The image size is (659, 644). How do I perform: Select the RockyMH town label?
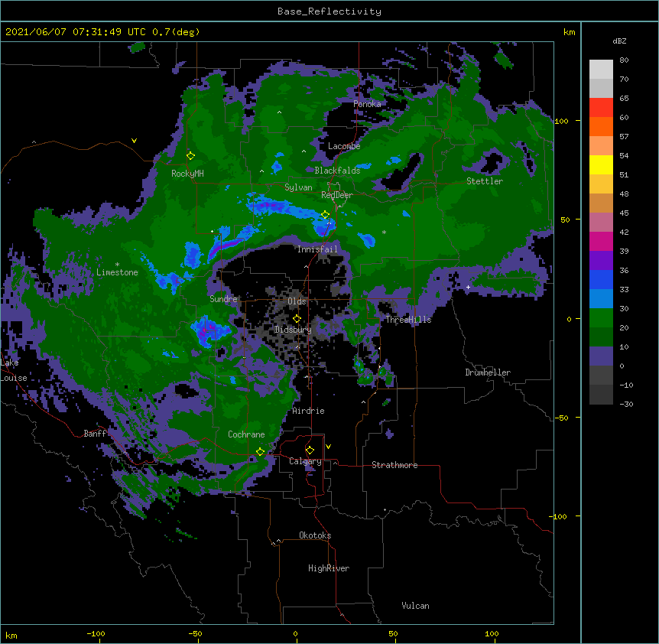187,174
